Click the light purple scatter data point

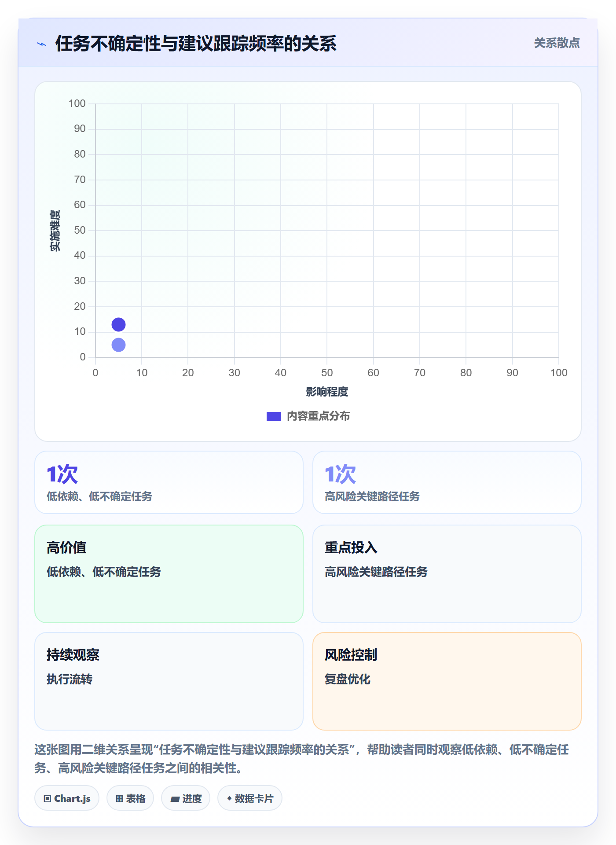(x=118, y=345)
